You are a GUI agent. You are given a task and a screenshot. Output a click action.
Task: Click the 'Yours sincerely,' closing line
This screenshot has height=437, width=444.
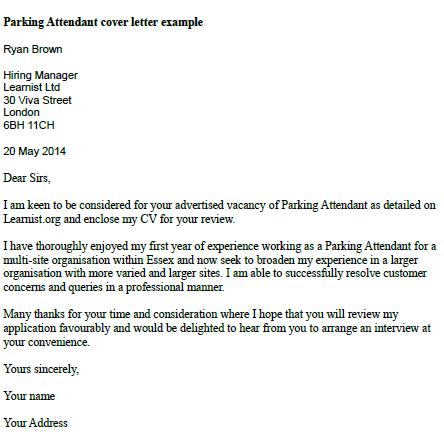click(41, 369)
